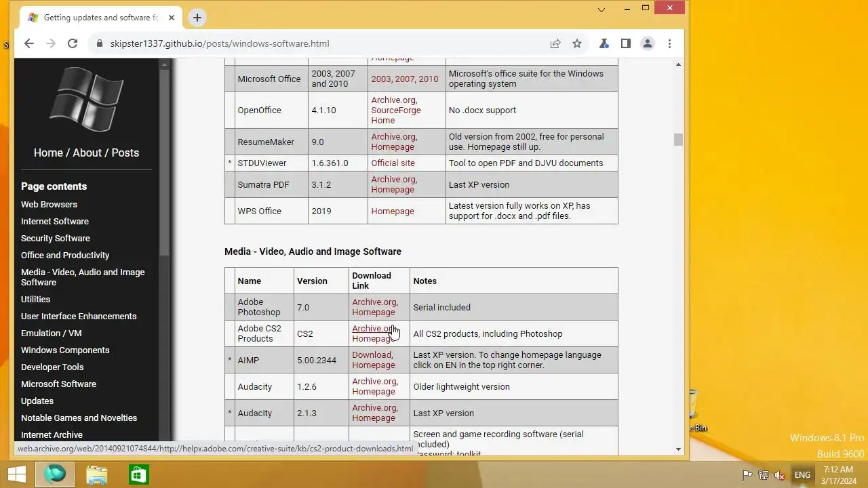Jump to Microsoft Software section
The height and width of the screenshot is (488, 868).
coord(58,384)
